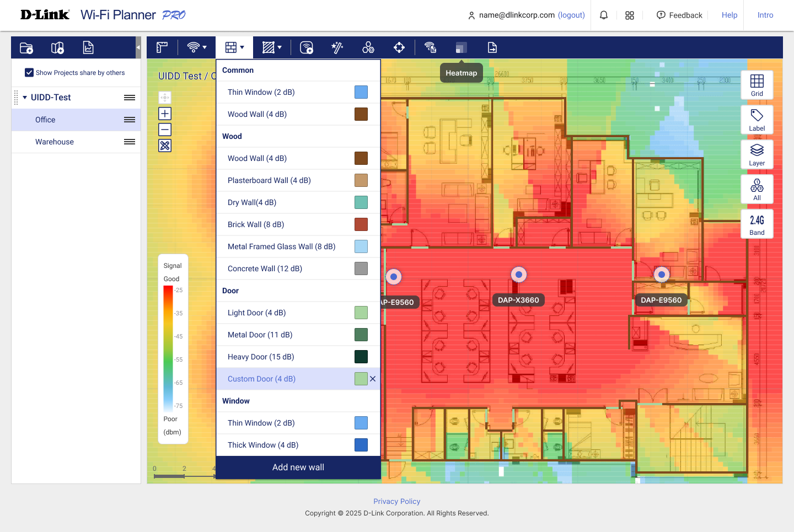
Task: Click the add floor map icon
Action: tap(57, 48)
